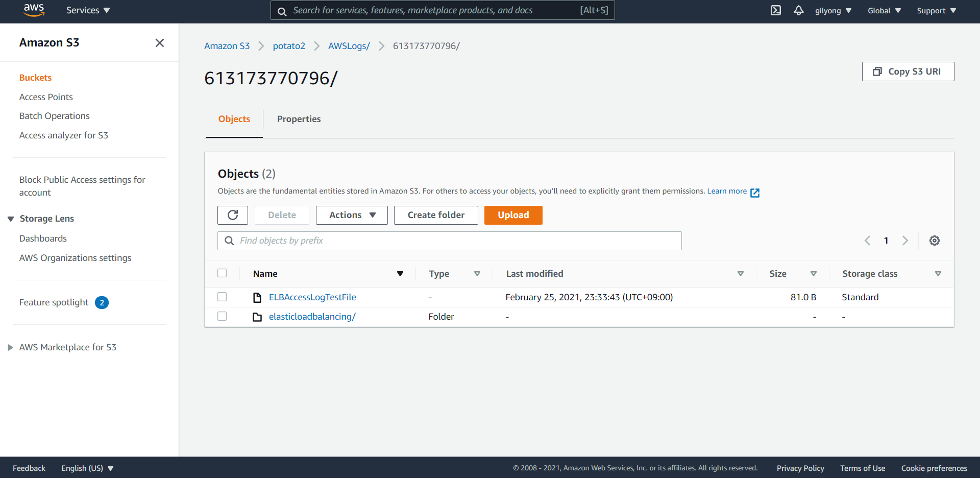The image size is (980, 478).
Task: Click the Delete button
Action: (x=282, y=215)
